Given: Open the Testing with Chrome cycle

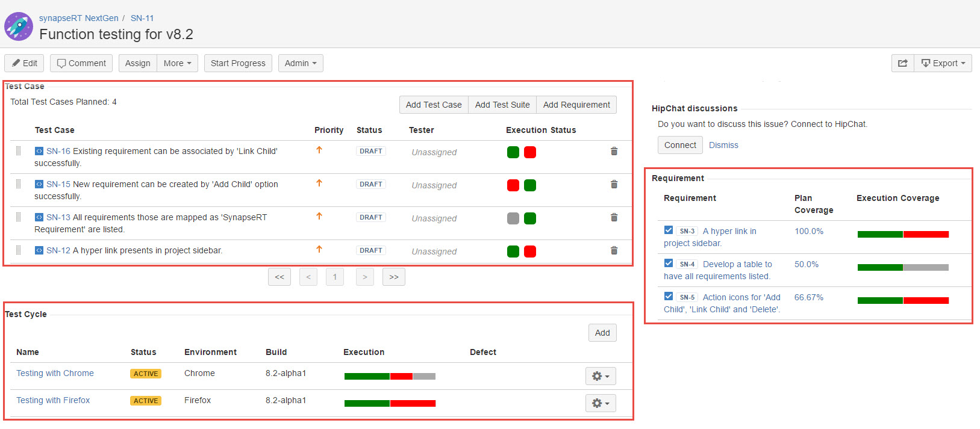Looking at the screenshot, I should click(x=55, y=373).
